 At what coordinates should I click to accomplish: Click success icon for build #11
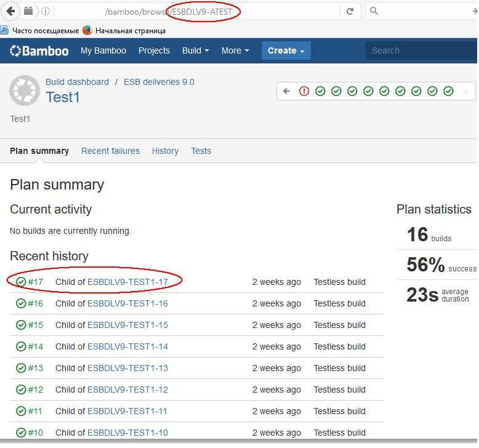[x=21, y=411]
